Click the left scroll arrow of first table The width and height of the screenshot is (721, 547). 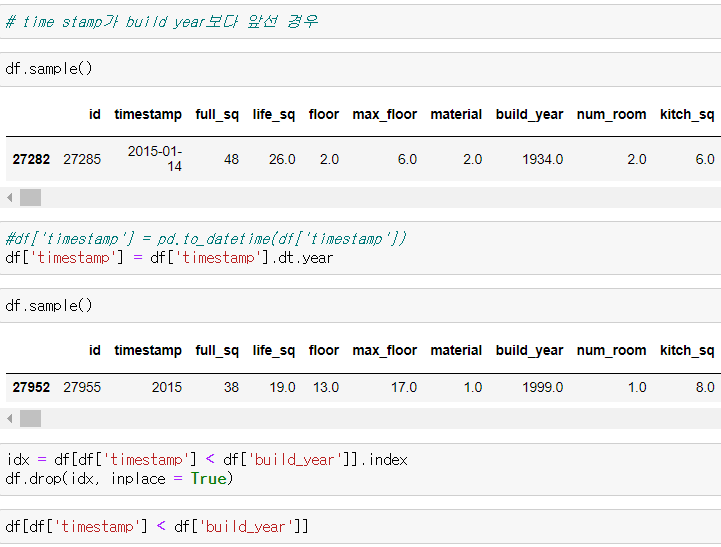point(9,198)
